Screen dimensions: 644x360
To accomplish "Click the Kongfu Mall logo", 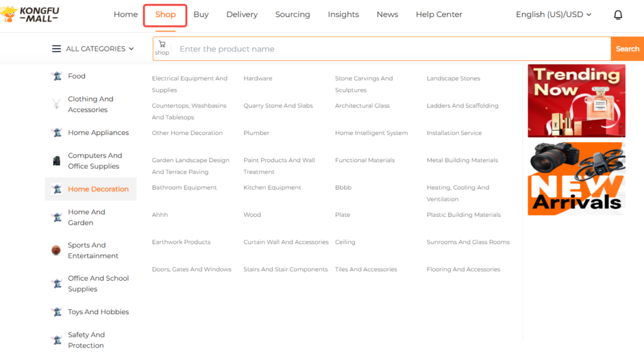I will 30,14.
